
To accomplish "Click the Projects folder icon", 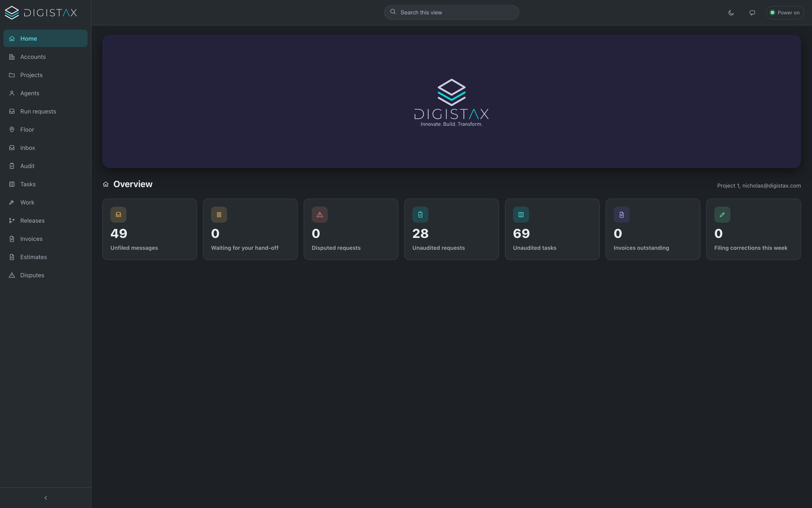I will point(12,75).
